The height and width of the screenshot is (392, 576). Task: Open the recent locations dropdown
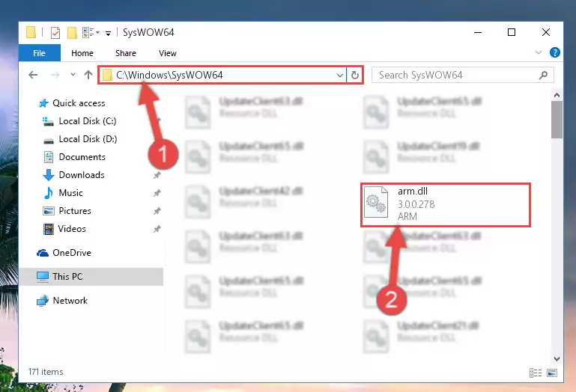(73, 75)
